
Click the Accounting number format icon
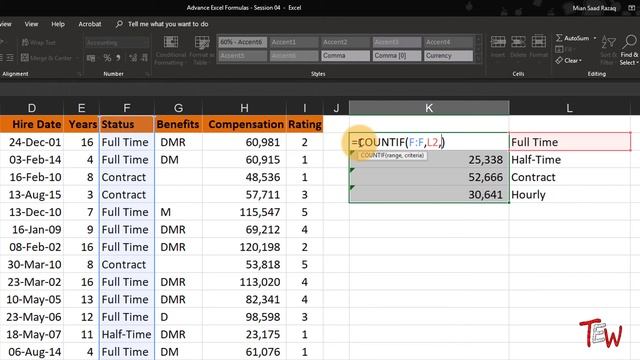click(91, 58)
